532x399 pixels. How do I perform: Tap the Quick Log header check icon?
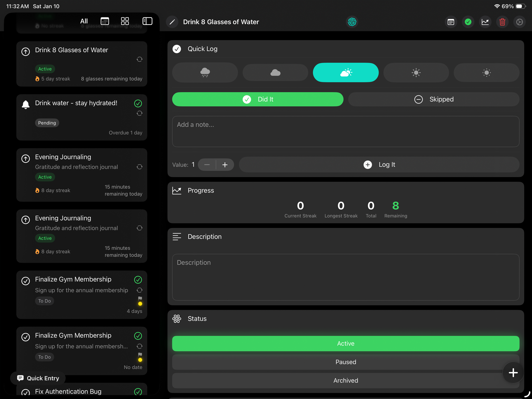pyautogui.click(x=177, y=49)
